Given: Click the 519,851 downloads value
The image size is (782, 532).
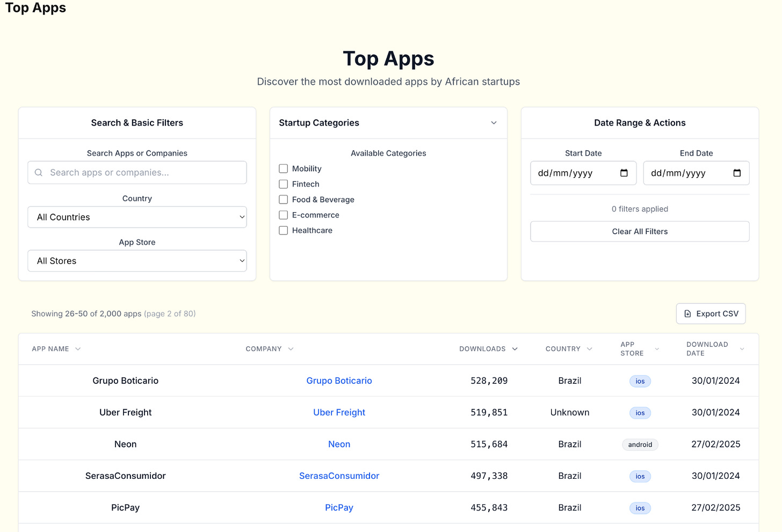Looking at the screenshot, I should pyautogui.click(x=489, y=412).
